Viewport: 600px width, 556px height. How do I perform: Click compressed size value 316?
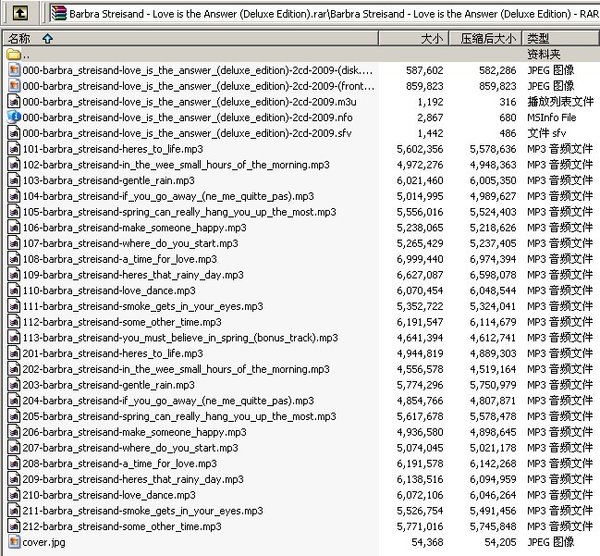click(x=508, y=102)
